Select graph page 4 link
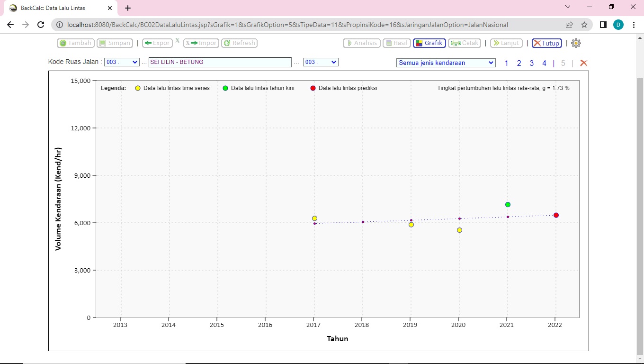The width and height of the screenshot is (644, 364). click(544, 63)
